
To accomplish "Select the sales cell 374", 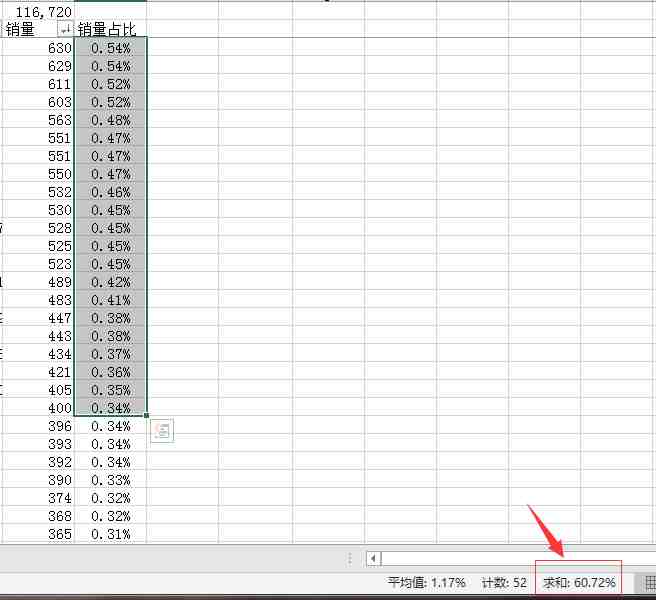I will 38,497.
